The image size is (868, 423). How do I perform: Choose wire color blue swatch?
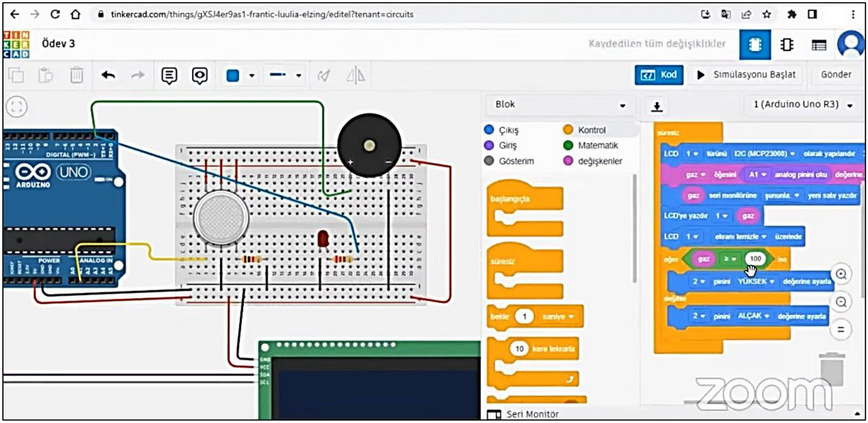(x=233, y=76)
